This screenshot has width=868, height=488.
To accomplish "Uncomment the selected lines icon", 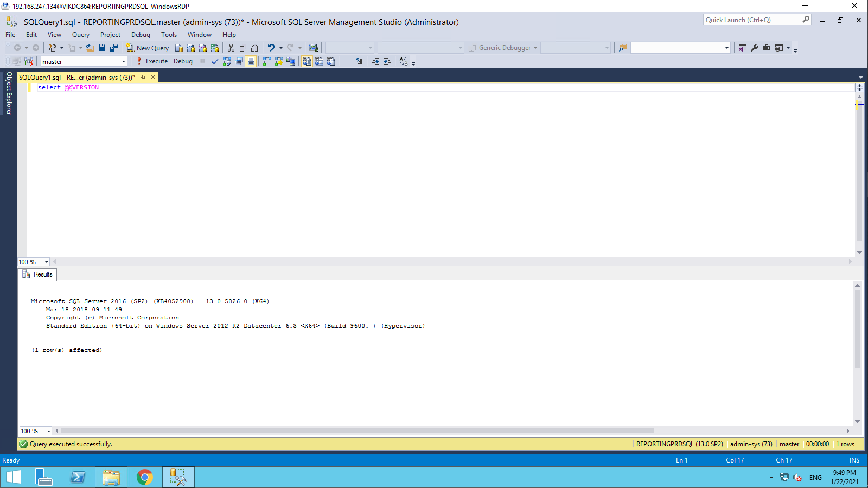I will pos(359,61).
